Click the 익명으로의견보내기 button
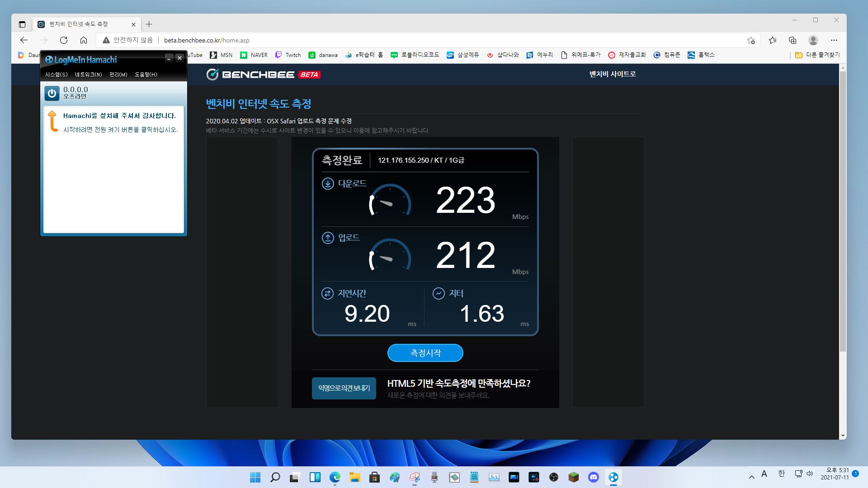Viewport: 868px width, 488px height. [344, 388]
